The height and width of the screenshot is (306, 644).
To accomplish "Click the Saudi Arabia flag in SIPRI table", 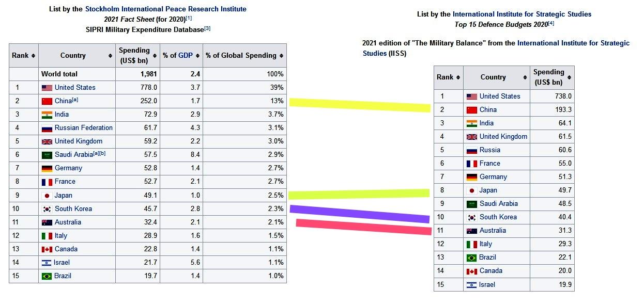I will tap(47, 155).
